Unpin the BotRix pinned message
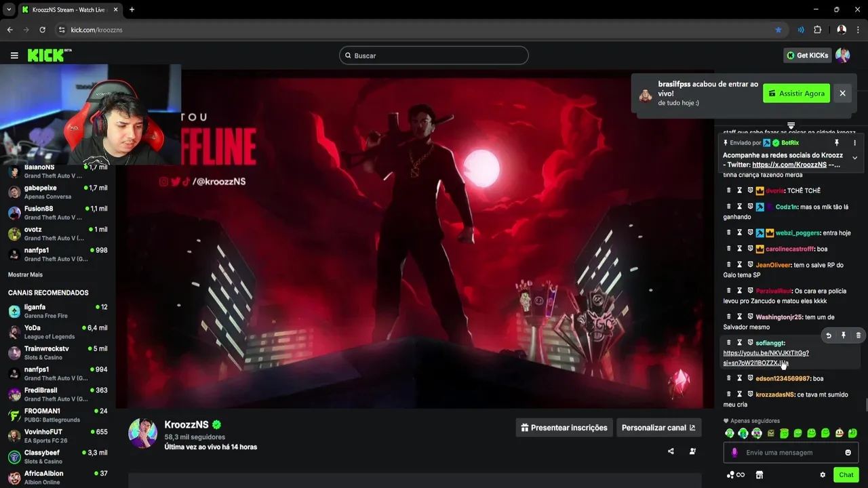The image size is (868, 488). (x=837, y=143)
